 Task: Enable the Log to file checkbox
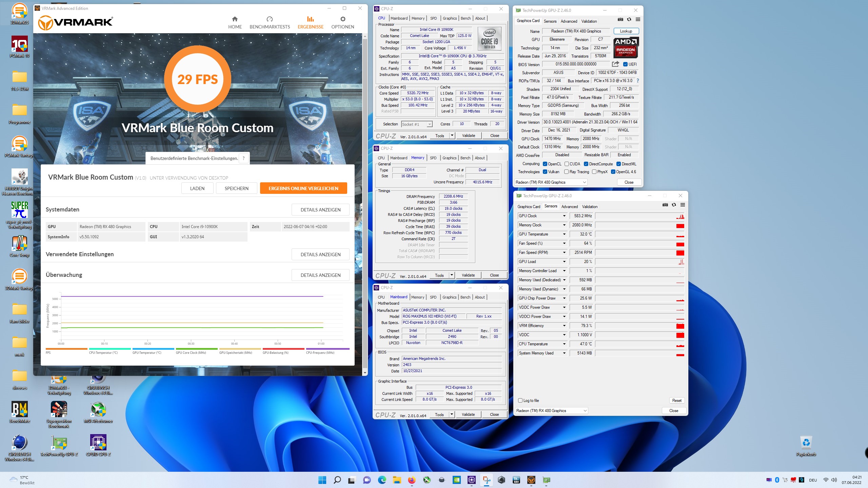click(x=520, y=401)
